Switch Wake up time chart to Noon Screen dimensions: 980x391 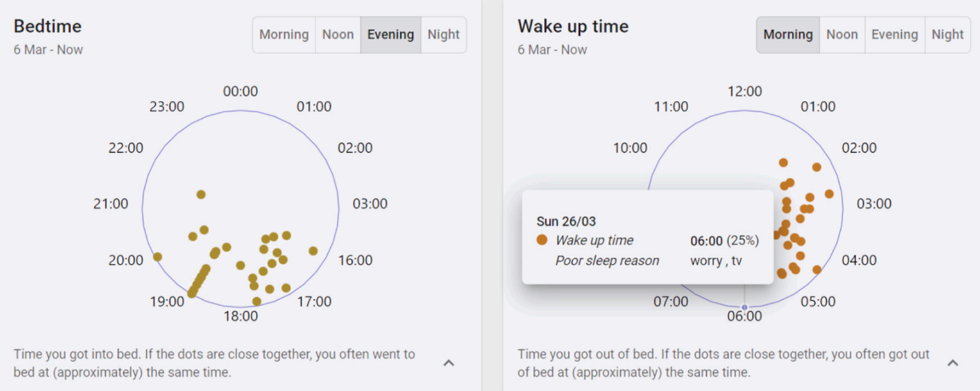(x=842, y=35)
